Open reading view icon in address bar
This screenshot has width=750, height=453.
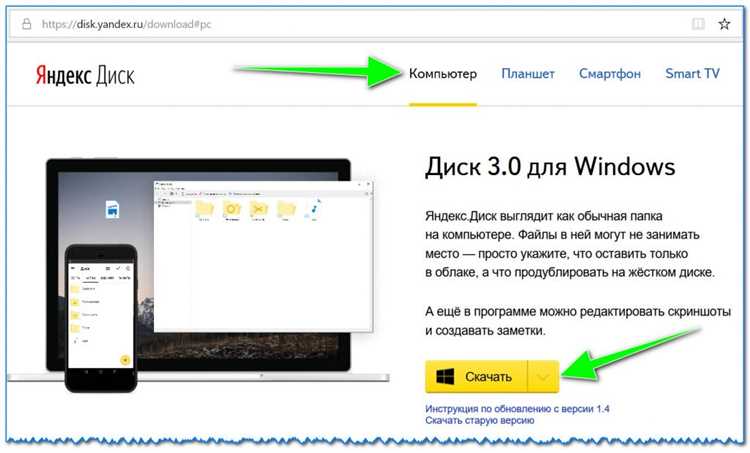(699, 20)
